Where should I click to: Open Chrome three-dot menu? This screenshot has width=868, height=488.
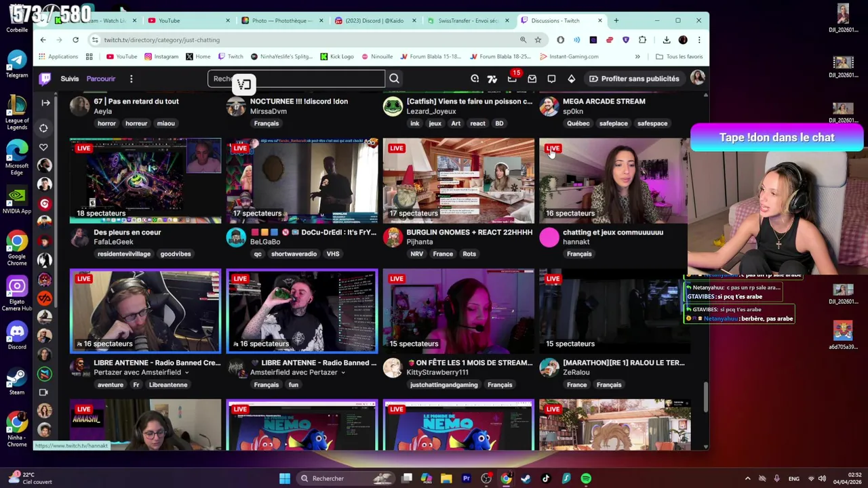699,40
